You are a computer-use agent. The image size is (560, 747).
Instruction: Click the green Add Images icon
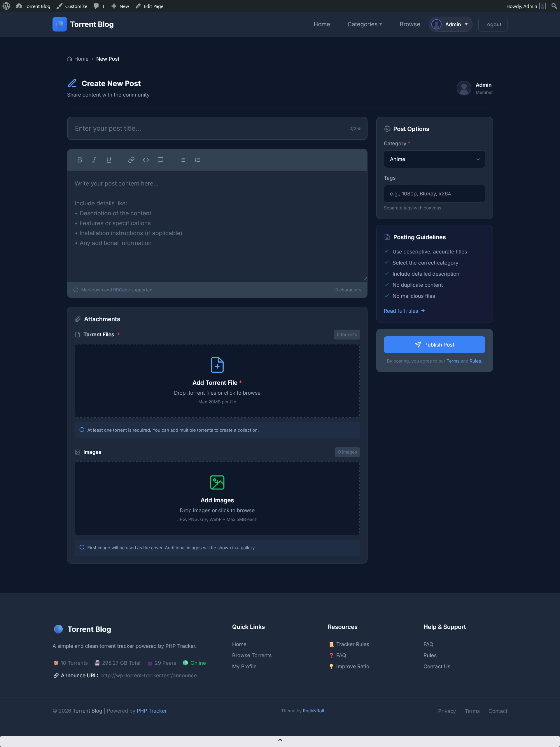(x=217, y=482)
